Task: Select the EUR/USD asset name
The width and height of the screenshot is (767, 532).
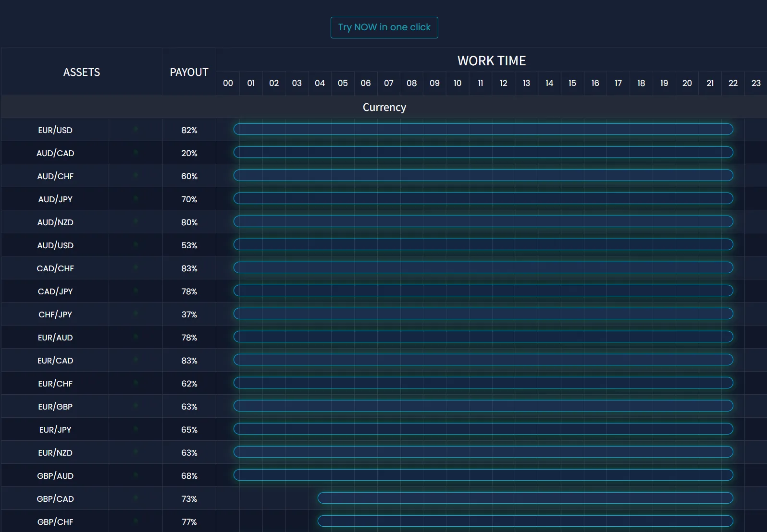Action: click(55, 130)
